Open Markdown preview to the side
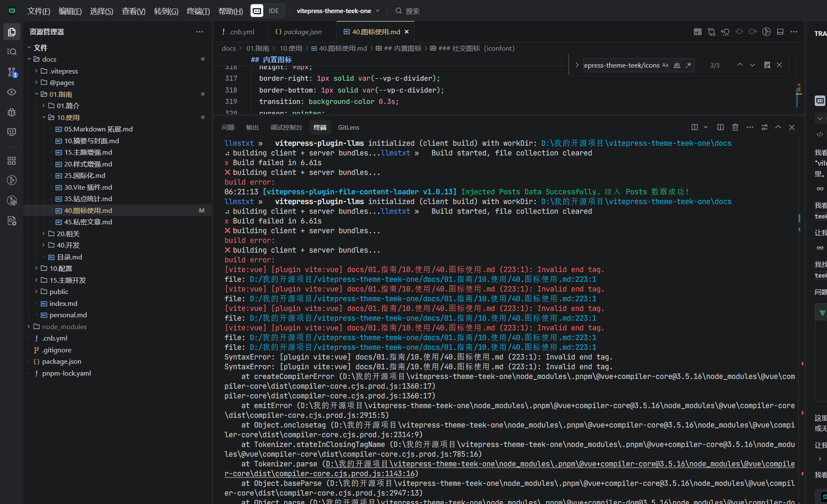Viewport: 827px width, 504px height. pos(698,32)
